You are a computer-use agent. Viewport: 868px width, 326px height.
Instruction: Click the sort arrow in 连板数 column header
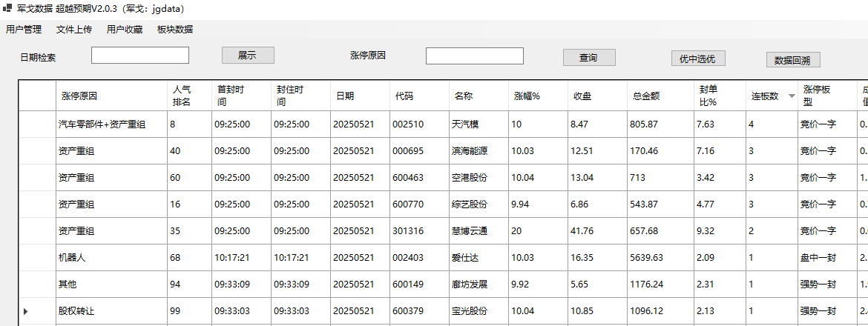[x=792, y=96]
